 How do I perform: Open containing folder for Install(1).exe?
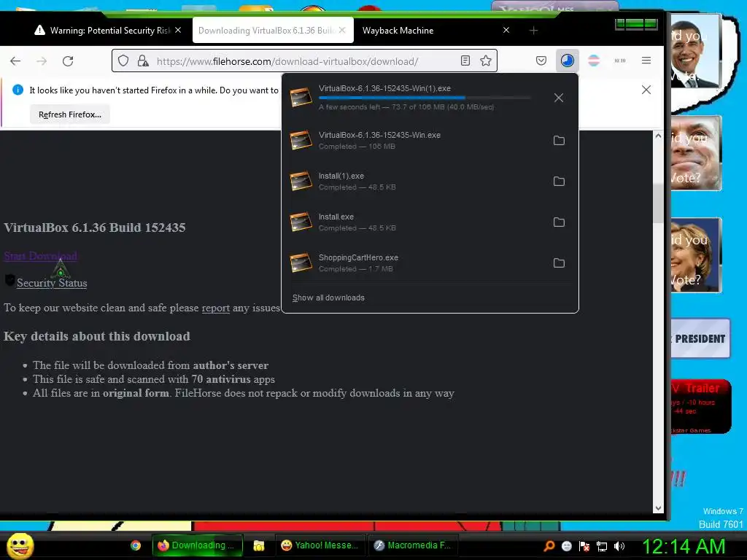[559, 182]
